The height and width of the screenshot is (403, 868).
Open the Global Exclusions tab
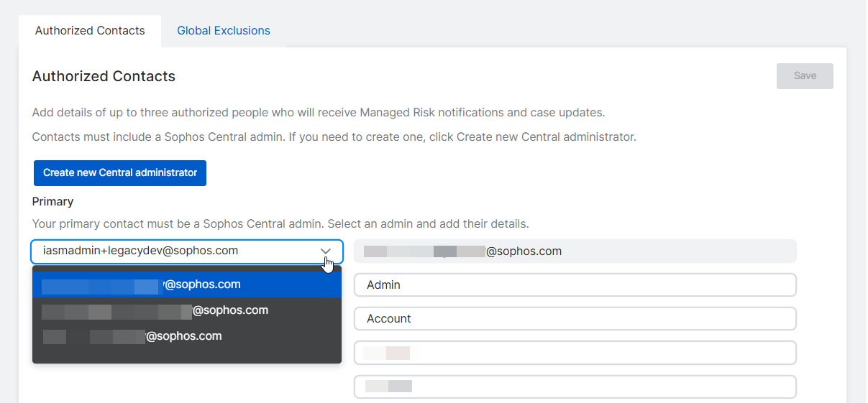(224, 31)
